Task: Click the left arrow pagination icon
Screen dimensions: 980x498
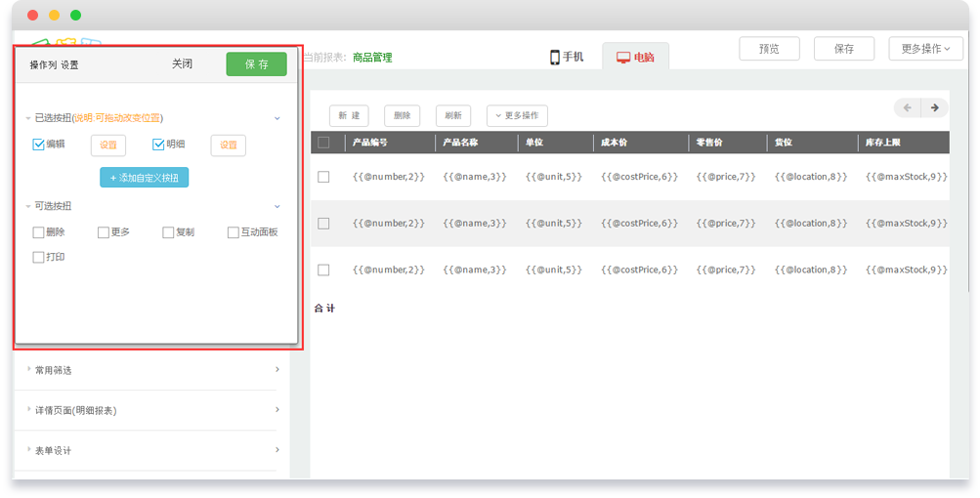Action: (x=908, y=107)
